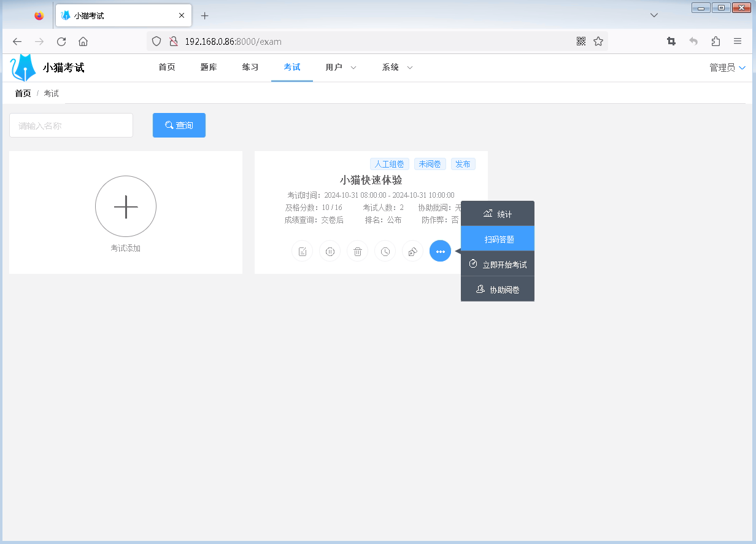Open the 练习 section
The width and height of the screenshot is (756, 544).
250,68
